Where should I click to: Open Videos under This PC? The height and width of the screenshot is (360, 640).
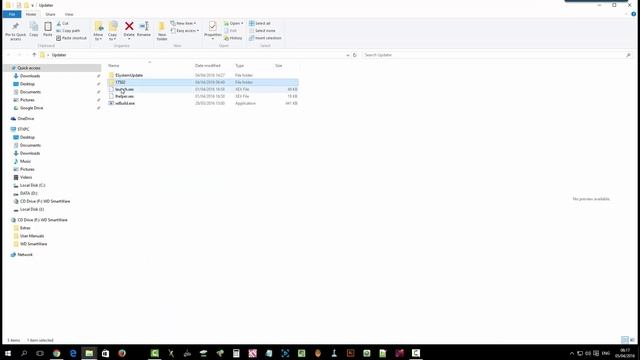click(x=26, y=178)
